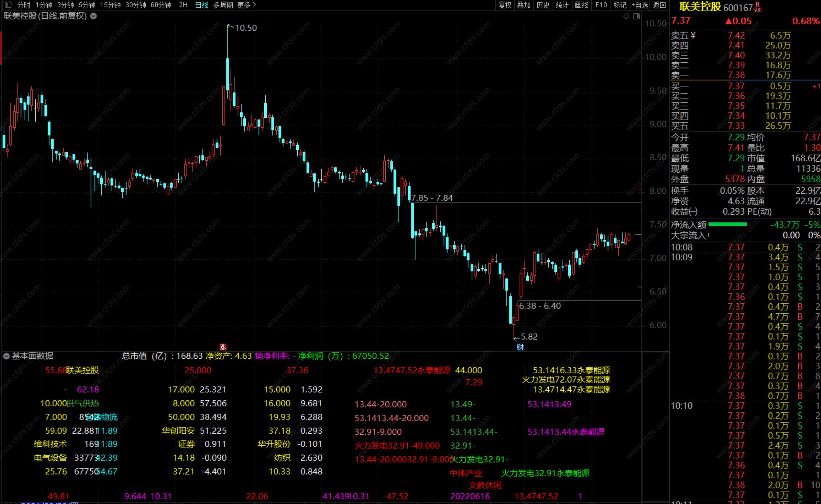Select the 60分钟 period tab
The width and height of the screenshot is (821, 504).
pos(161,5)
